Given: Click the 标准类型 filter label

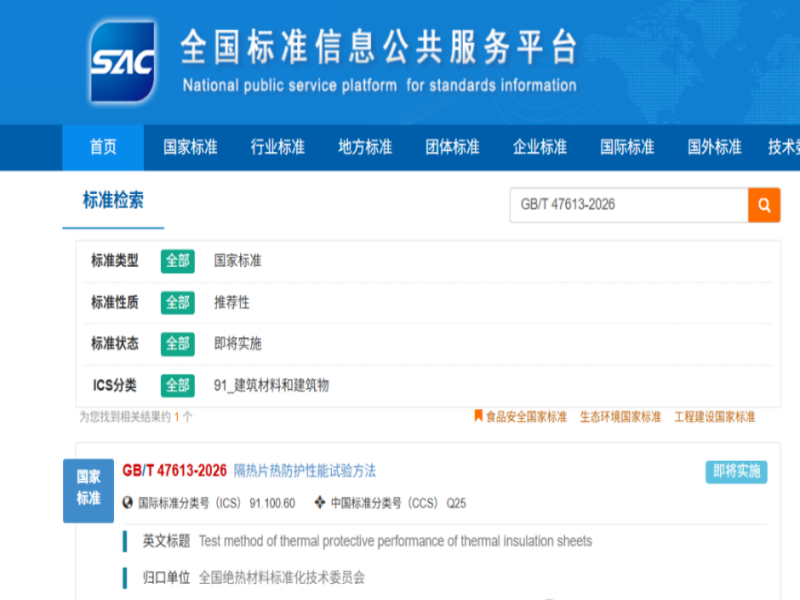Looking at the screenshot, I should (115, 261).
